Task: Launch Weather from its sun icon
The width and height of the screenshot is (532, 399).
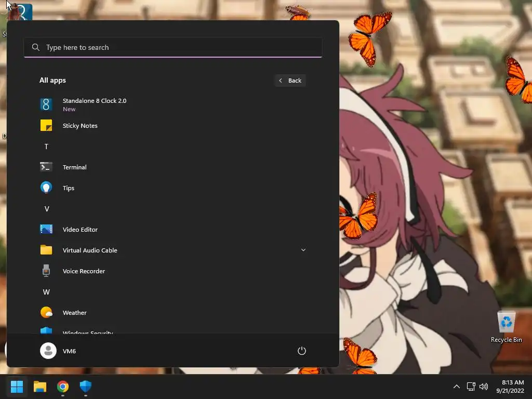Action: pos(46,312)
